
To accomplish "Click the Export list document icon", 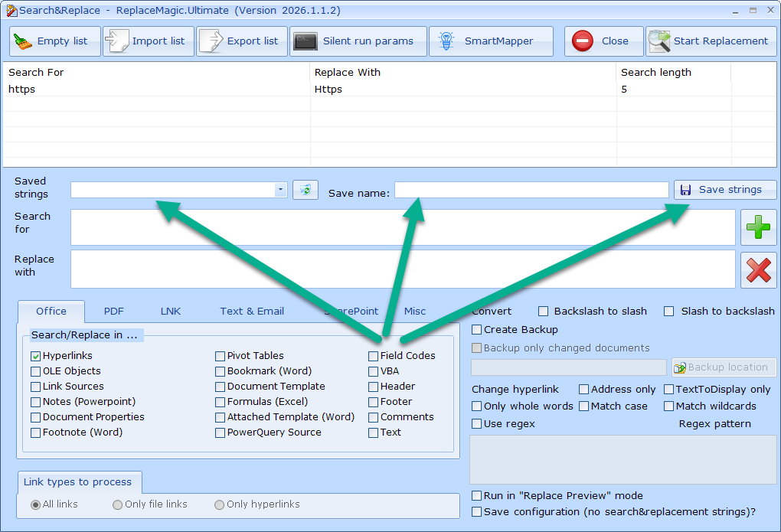I will [x=211, y=41].
